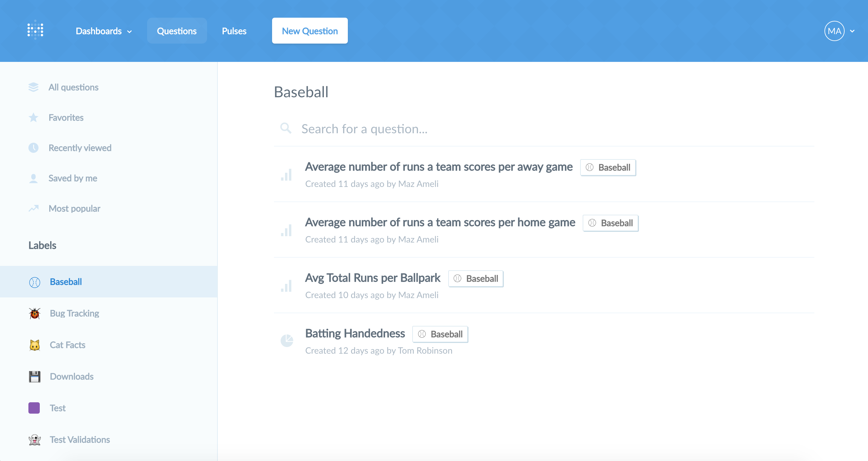This screenshot has width=868, height=461.
Task: Click the Metabase logo icon
Action: (35, 30)
